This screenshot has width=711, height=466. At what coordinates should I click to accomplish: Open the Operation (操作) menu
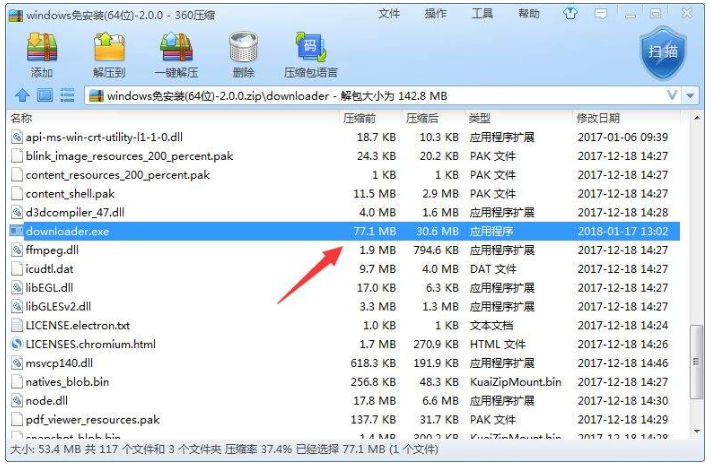436,14
